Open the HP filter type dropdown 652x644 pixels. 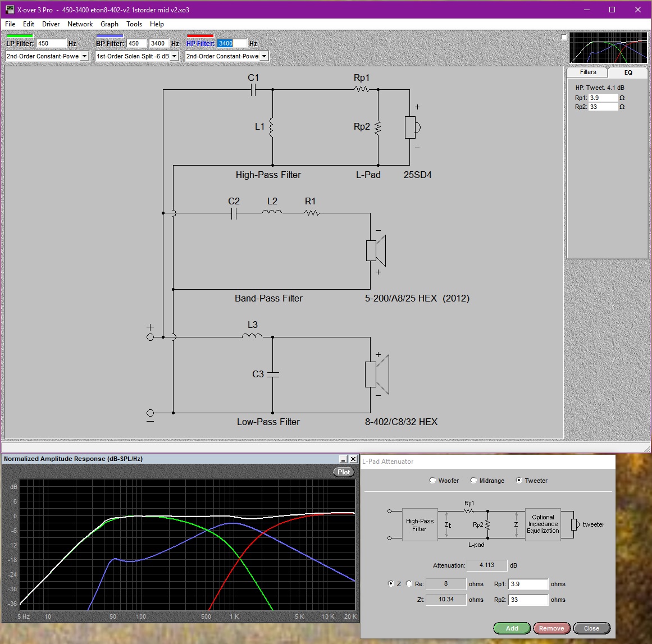[x=264, y=56]
